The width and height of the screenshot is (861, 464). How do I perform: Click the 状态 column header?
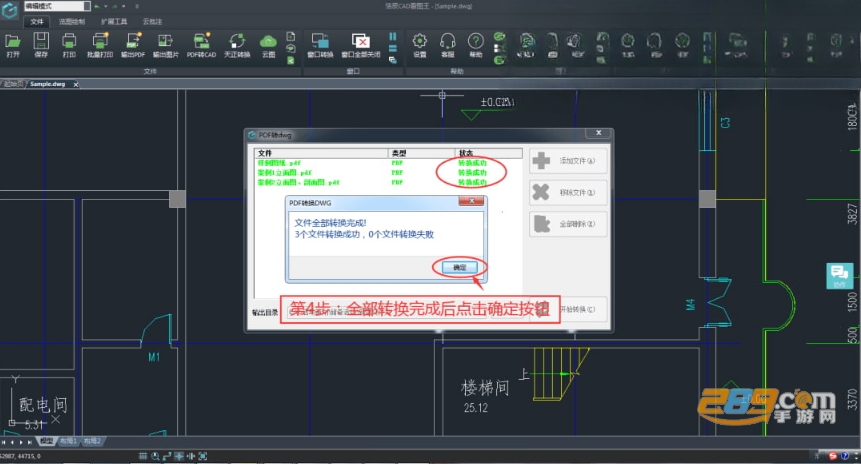coord(489,153)
